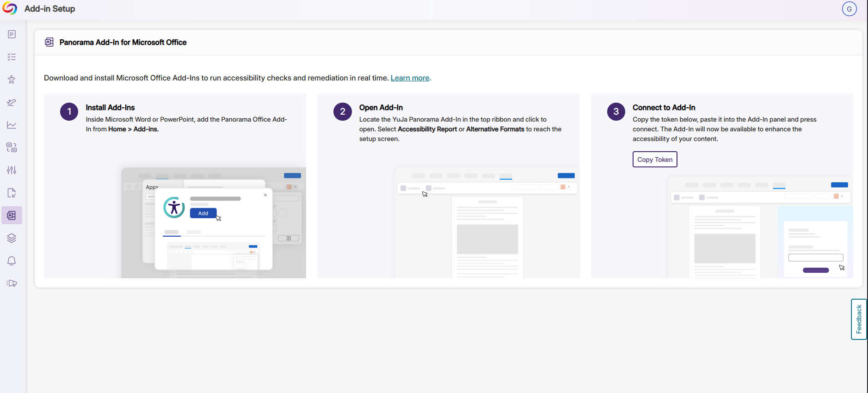Click the Add-in Setup page title
The width and height of the screenshot is (868, 393).
[49, 9]
